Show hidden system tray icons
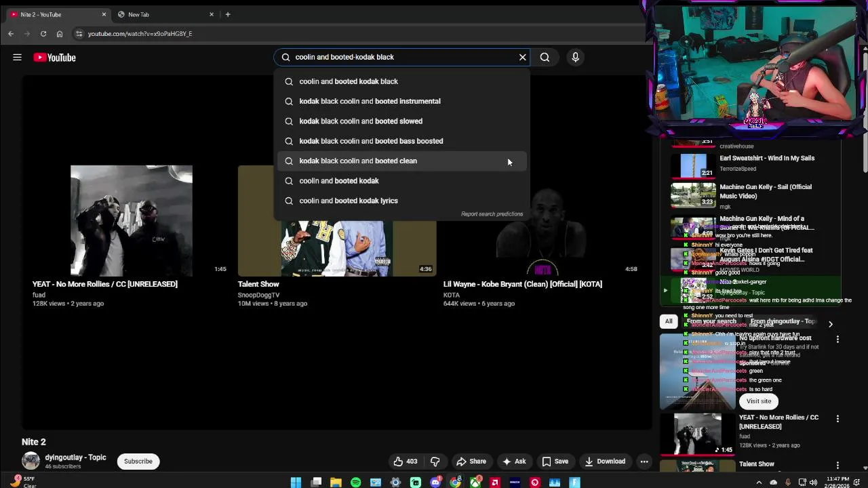The image size is (868, 488). (x=760, y=483)
